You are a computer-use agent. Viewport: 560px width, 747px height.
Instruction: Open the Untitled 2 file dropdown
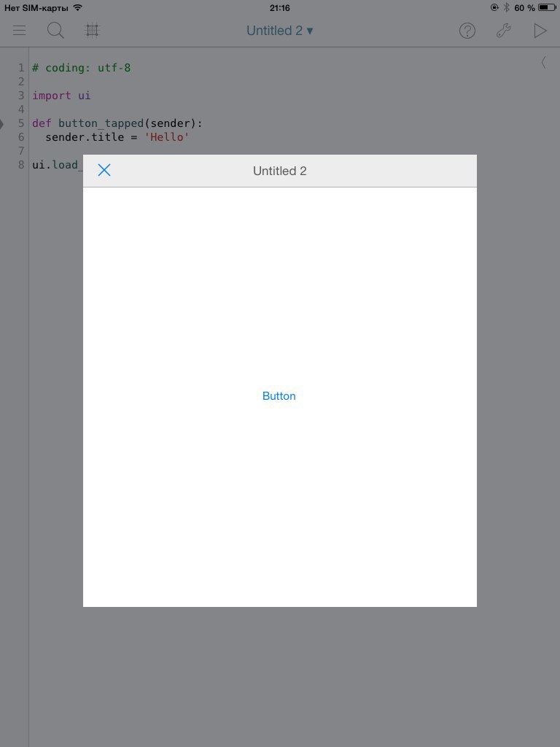tap(279, 31)
